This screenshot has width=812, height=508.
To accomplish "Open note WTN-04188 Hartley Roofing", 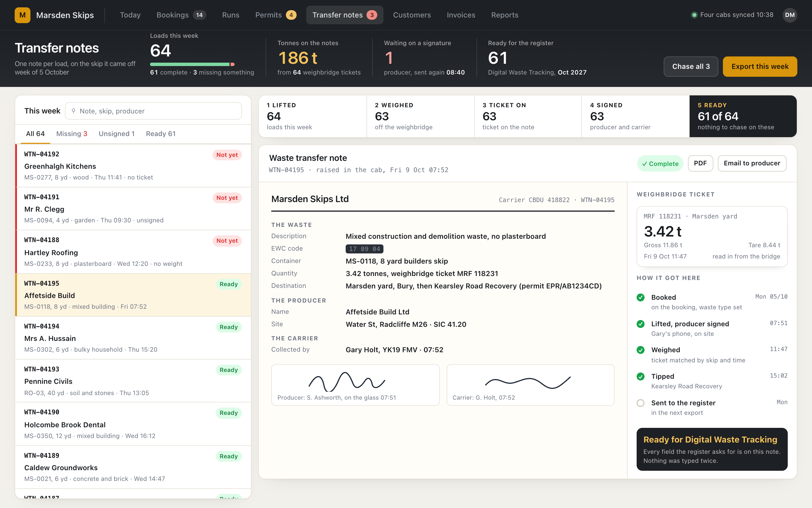I will pyautogui.click(x=133, y=252).
